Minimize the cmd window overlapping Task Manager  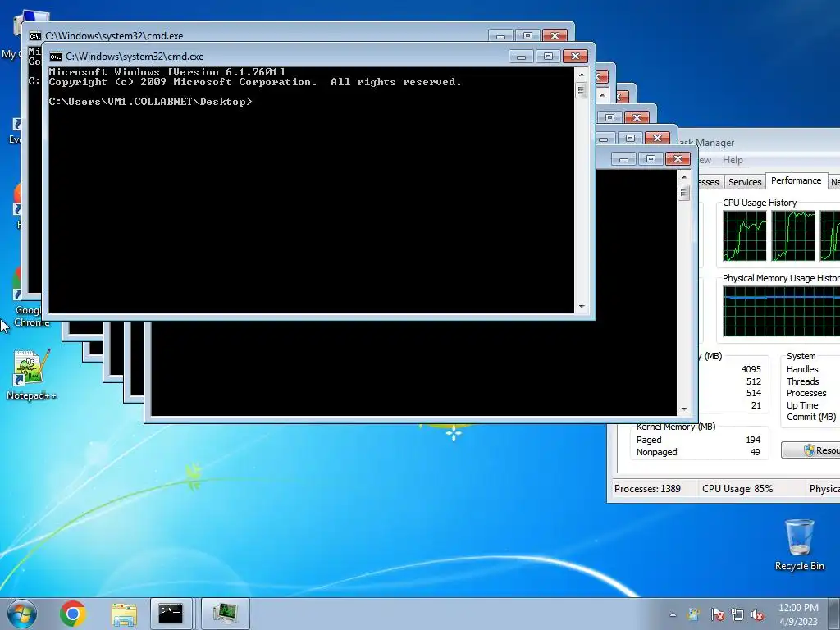623,158
